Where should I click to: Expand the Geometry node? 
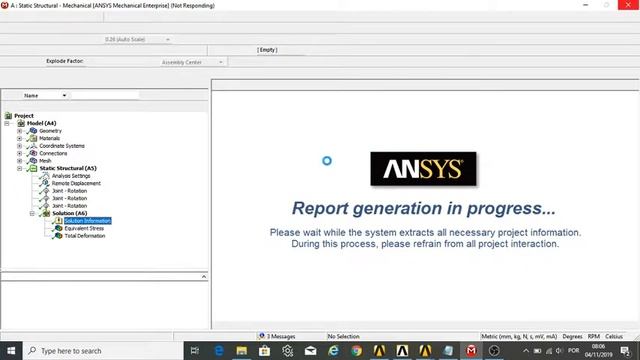[x=20, y=131]
